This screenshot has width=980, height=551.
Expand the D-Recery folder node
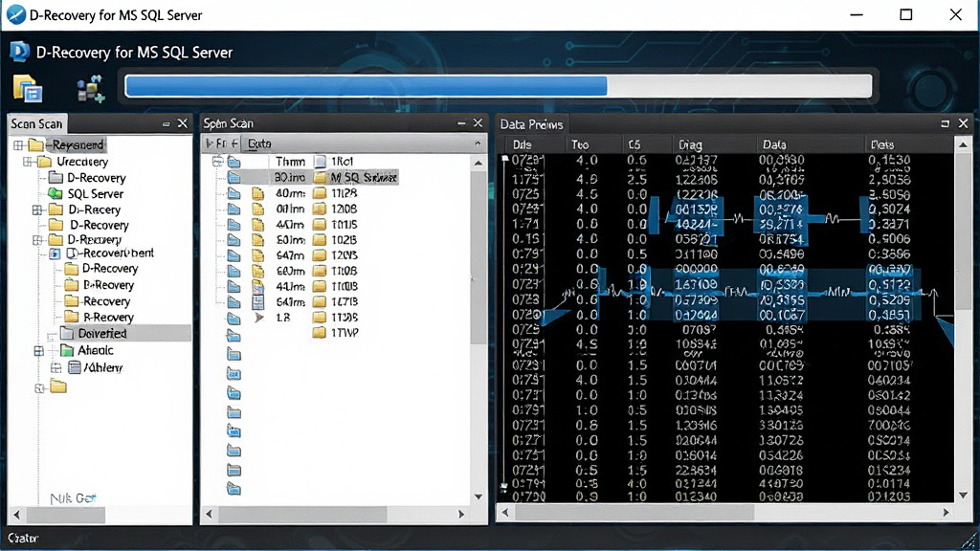[37, 209]
